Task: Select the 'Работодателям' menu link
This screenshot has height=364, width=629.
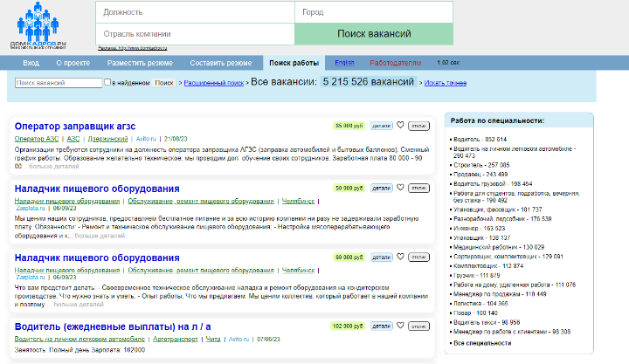Action: [395, 64]
